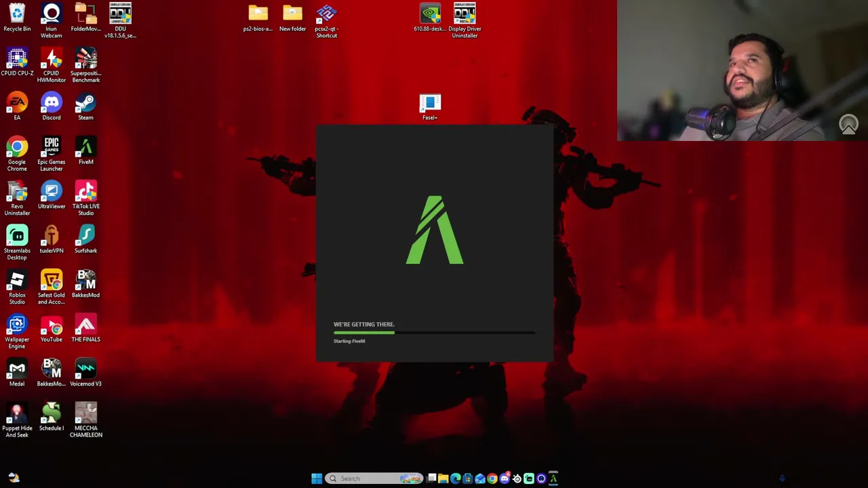Select the YouTube desktop shortcut

pos(52,329)
